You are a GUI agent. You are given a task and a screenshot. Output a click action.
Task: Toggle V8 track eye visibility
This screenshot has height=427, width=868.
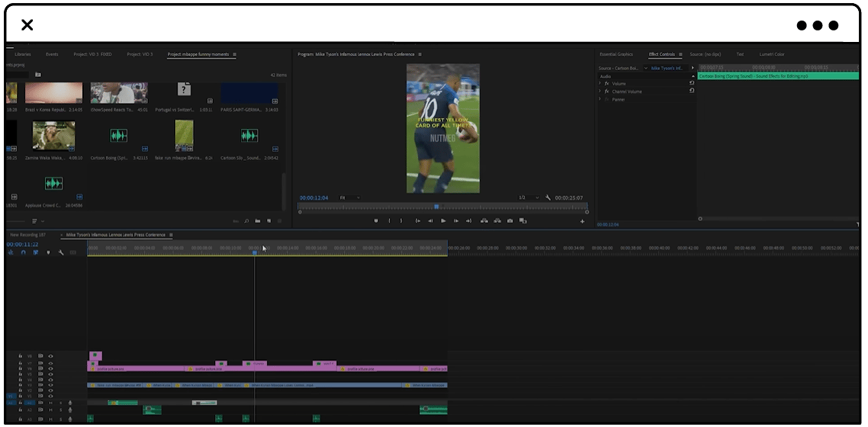click(x=50, y=356)
